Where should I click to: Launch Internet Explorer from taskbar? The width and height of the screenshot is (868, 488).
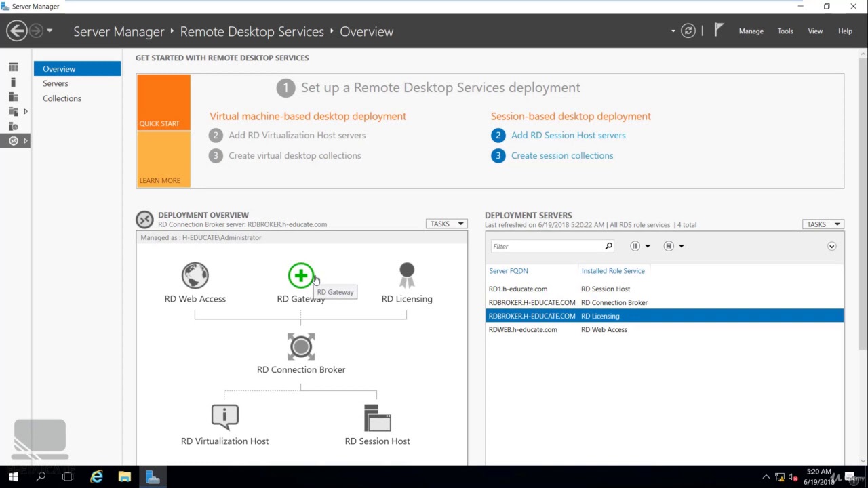coord(96,476)
